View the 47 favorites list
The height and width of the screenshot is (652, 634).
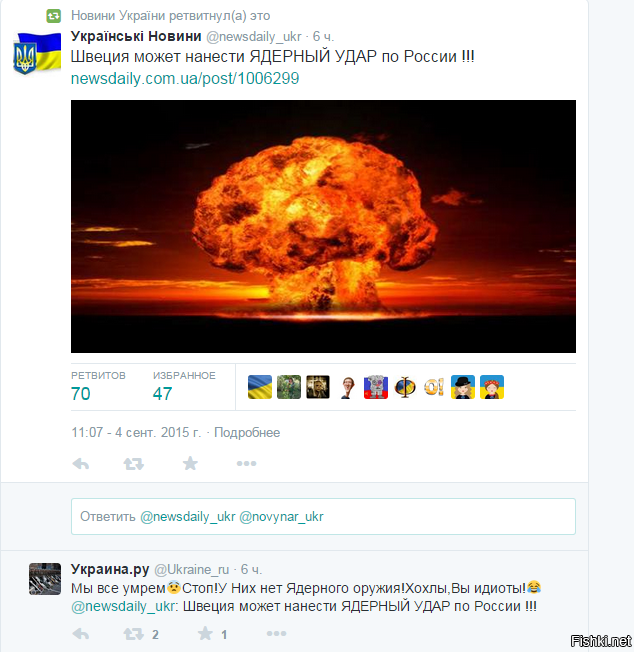click(x=184, y=386)
